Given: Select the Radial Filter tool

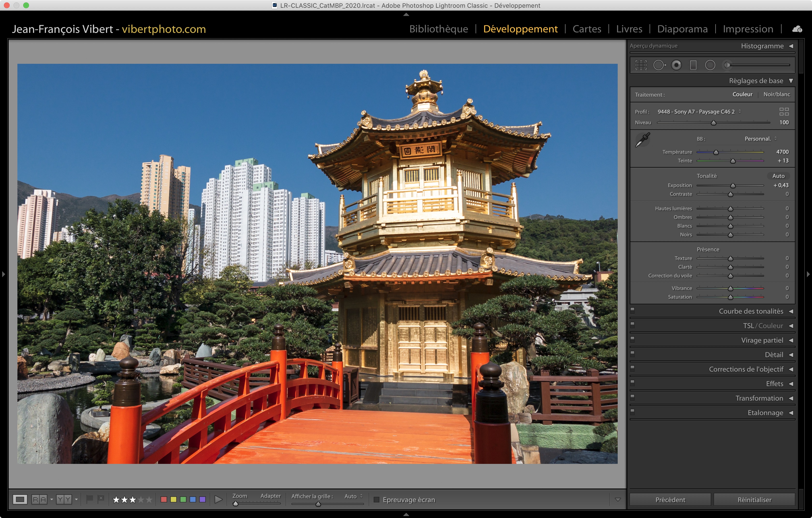Looking at the screenshot, I should pyautogui.click(x=710, y=65).
